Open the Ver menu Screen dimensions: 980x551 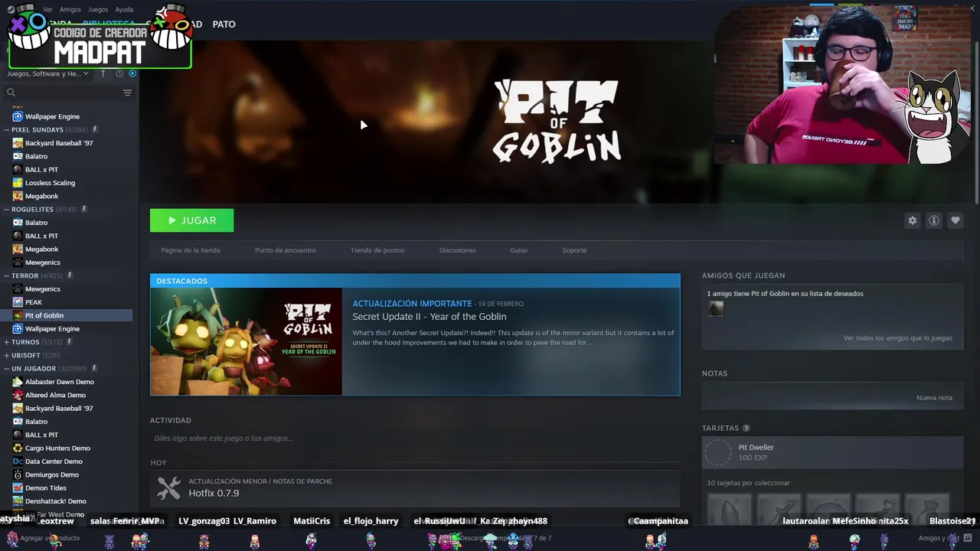pos(47,10)
